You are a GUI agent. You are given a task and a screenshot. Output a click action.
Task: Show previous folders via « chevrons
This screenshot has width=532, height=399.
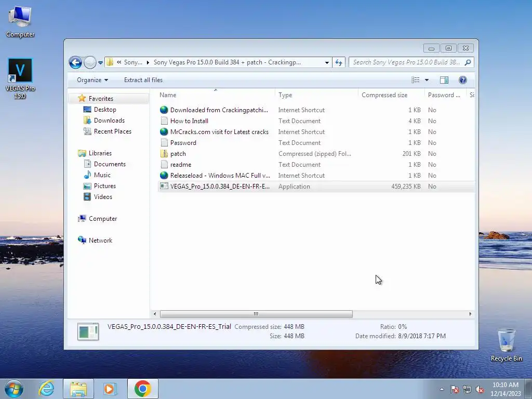point(119,62)
